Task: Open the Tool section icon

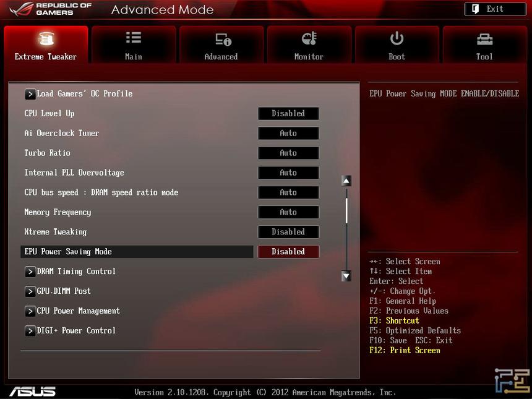Action: pos(484,39)
